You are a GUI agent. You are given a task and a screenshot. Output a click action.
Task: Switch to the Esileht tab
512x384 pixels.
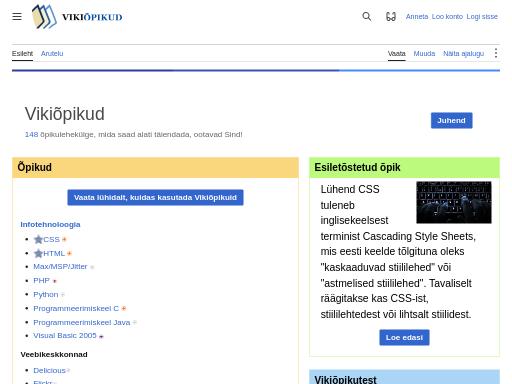[x=22, y=53]
